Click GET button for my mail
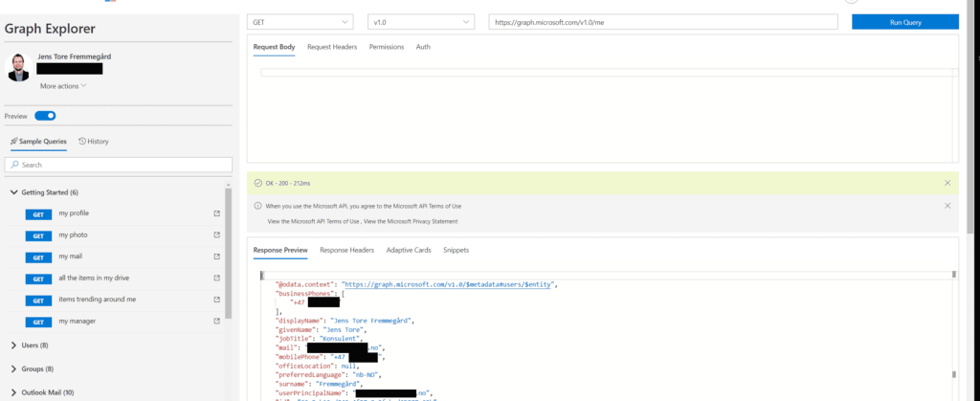The image size is (980, 401). [x=38, y=257]
